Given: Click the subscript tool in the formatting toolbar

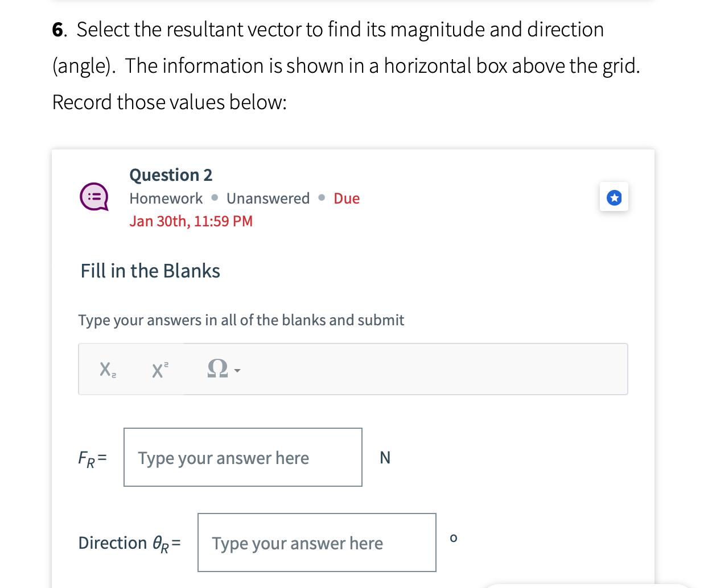Looking at the screenshot, I should point(106,370).
